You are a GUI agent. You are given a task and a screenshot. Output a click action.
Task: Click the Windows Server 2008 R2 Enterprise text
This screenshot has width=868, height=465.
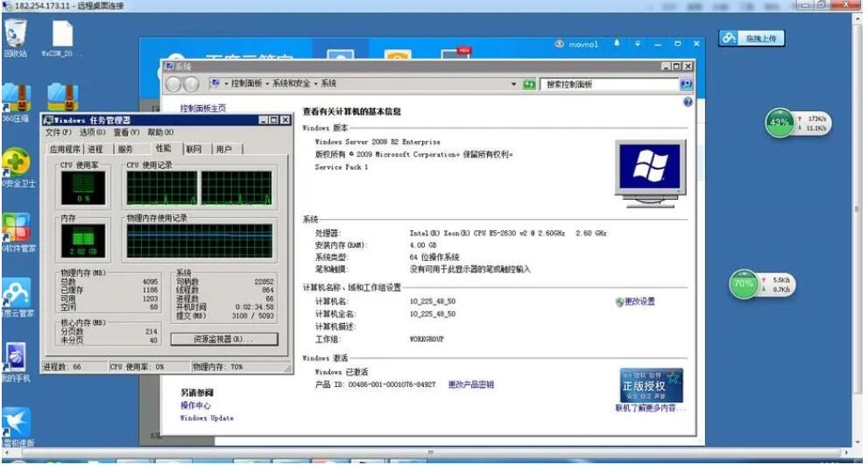(378, 142)
